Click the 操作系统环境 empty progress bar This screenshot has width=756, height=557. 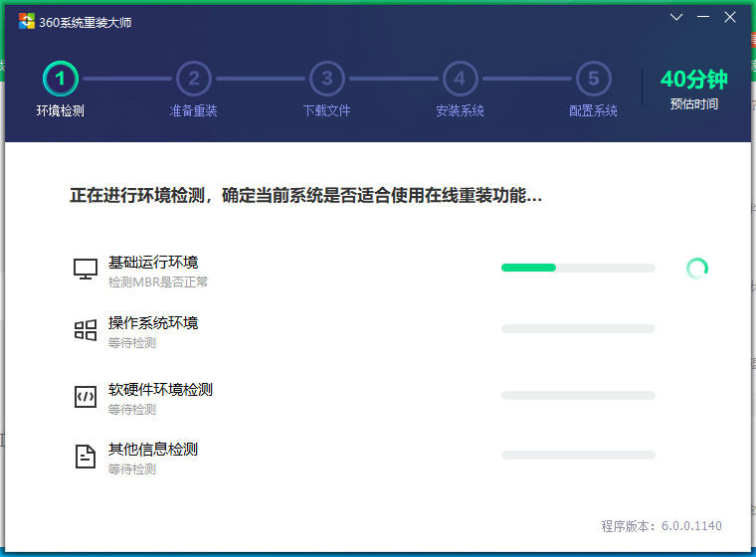pyautogui.click(x=578, y=328)
